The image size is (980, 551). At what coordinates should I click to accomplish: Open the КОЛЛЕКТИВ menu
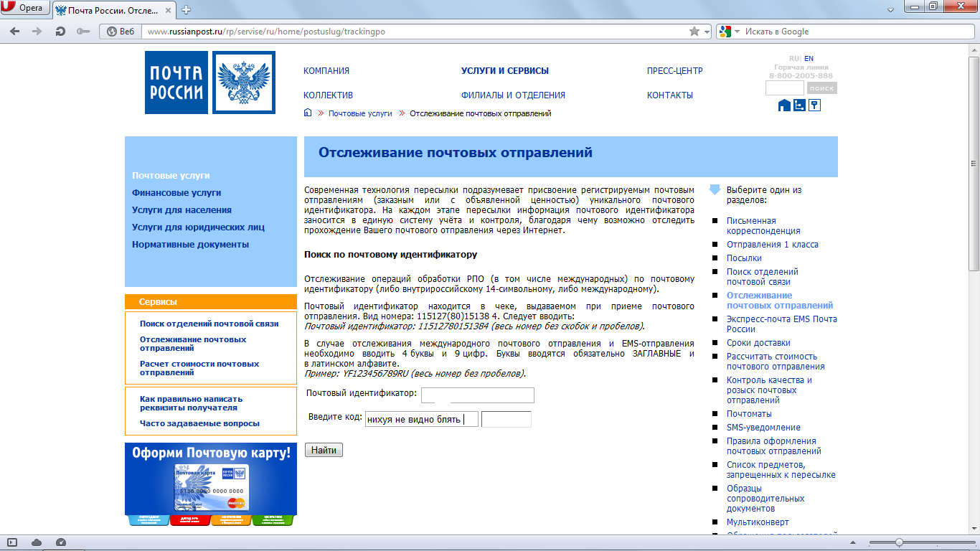(x=328, y=95)
